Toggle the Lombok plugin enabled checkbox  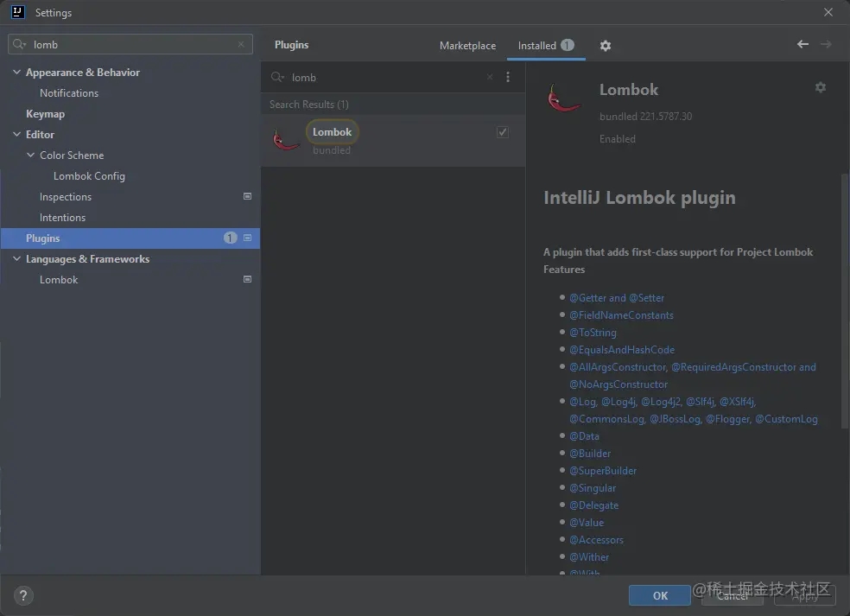point(503,132)
